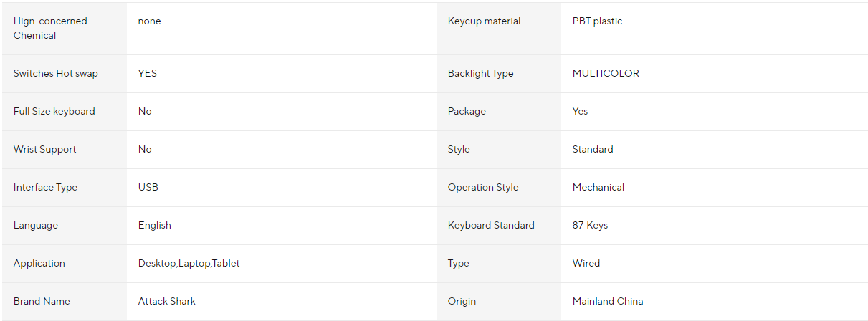The image size is (868, 321).
Task: Click the "English" language value
Action: (x=155, y=226)
